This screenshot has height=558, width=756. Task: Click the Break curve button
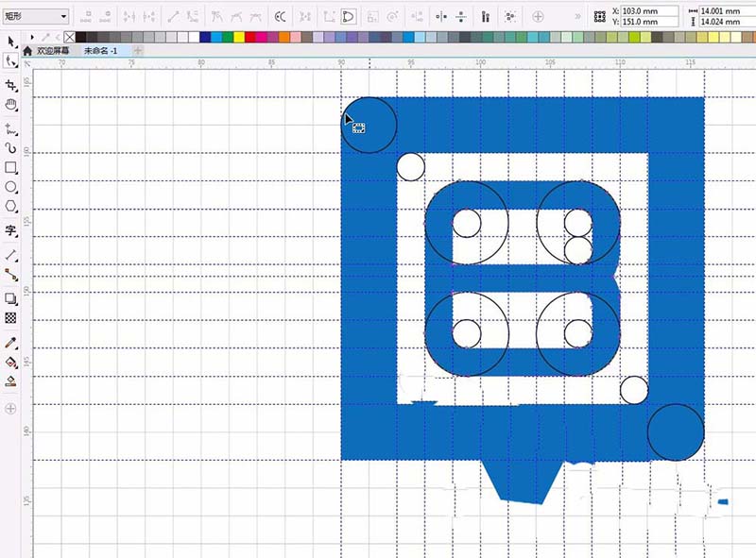pos(149,17)
